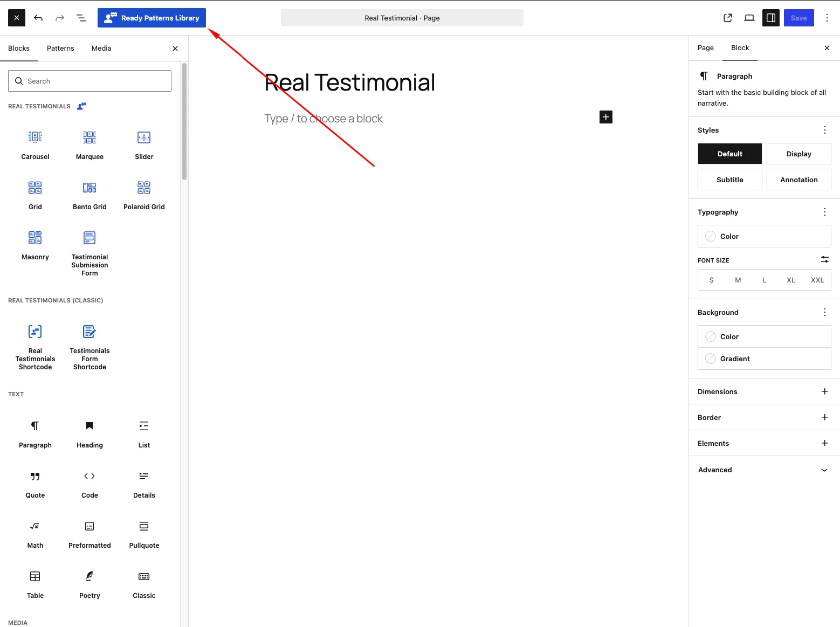Add the Polaroid Grid block
Viewport: 840px width, 627px height.
click(144, 196)
